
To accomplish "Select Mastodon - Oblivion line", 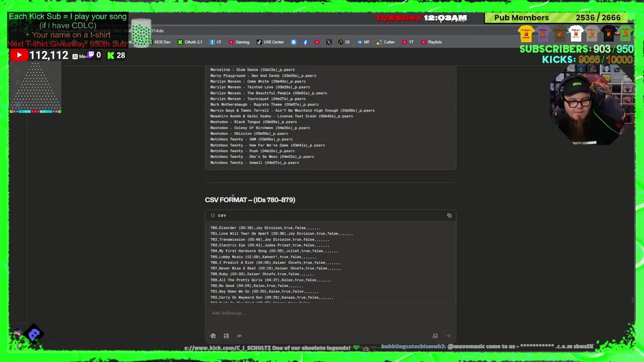I will coord(250,134).
